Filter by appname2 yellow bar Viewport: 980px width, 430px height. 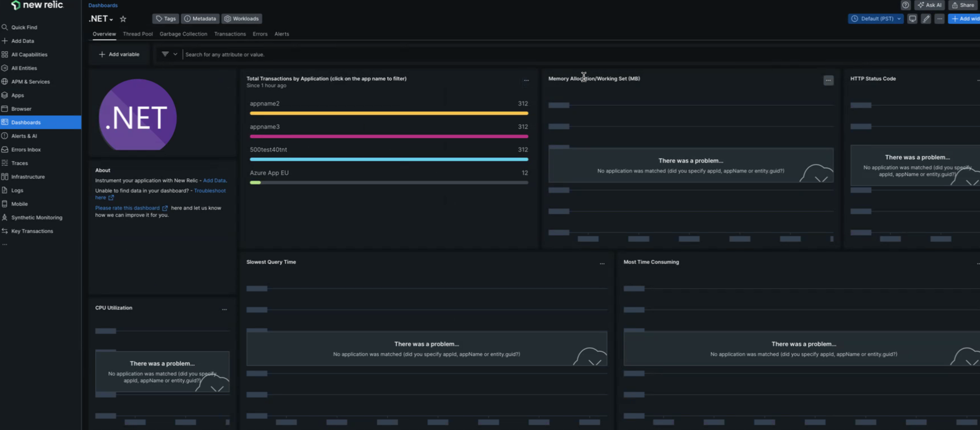click(389, 113)
